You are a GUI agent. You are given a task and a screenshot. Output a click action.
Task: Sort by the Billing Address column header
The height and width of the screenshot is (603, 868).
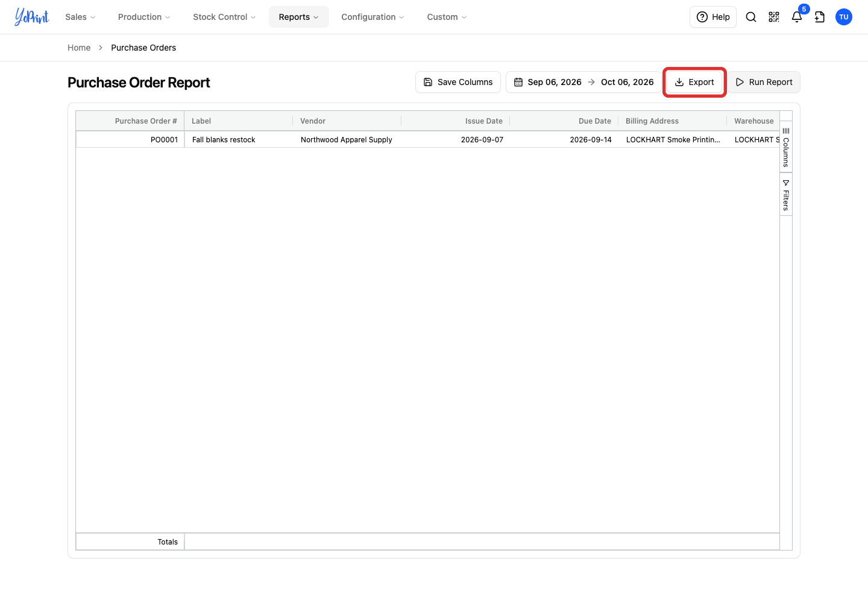tap(673, 121)
